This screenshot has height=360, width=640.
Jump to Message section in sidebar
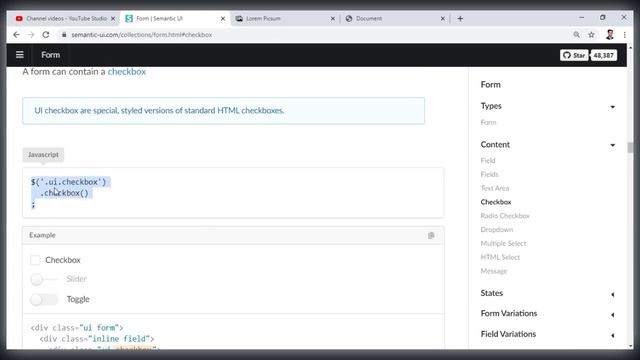493,271
